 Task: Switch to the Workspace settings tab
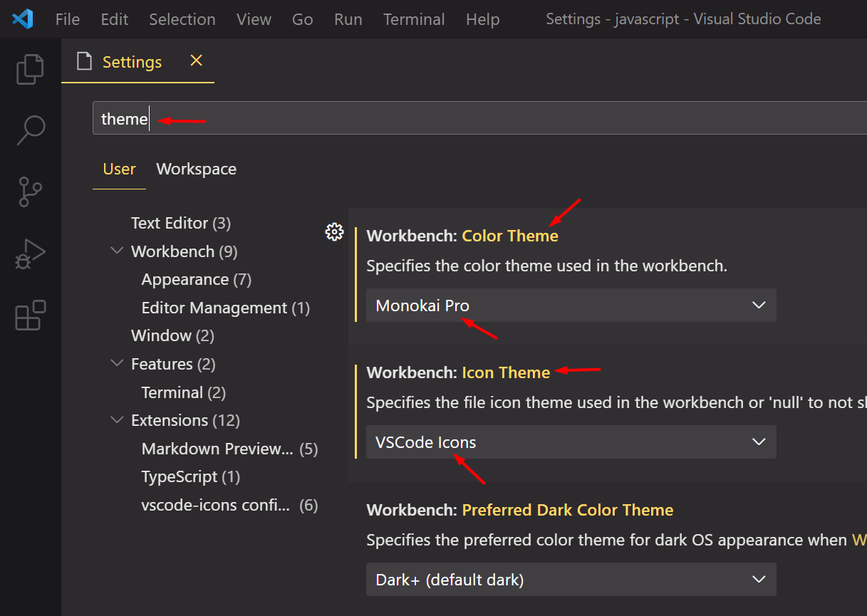tap(196, 169)
